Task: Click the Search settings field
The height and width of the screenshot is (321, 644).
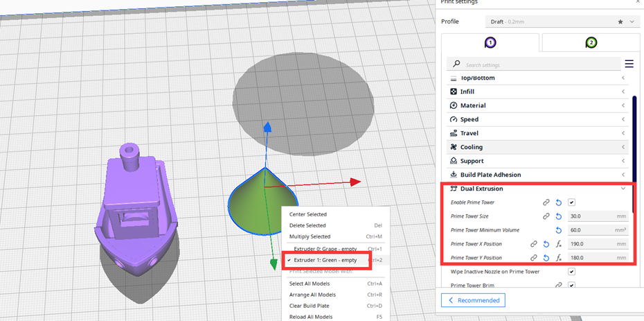Action: coord(533,64)
